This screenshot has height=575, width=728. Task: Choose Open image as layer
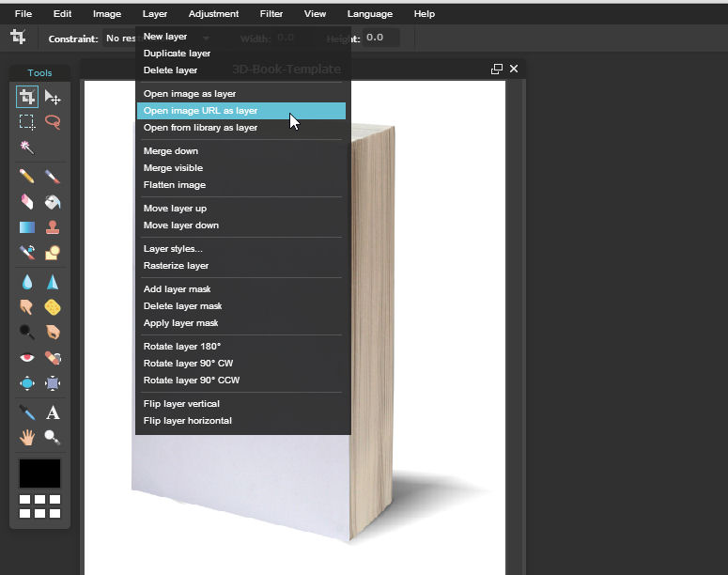[241, 93]
